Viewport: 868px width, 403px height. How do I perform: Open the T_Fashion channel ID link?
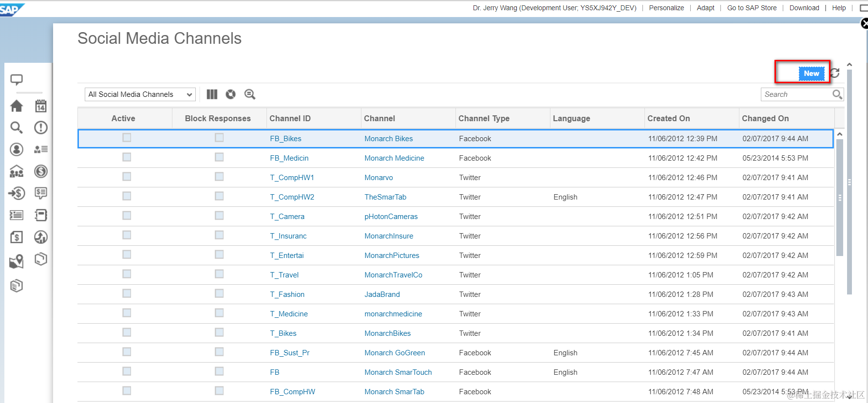(x=287, y=294)
